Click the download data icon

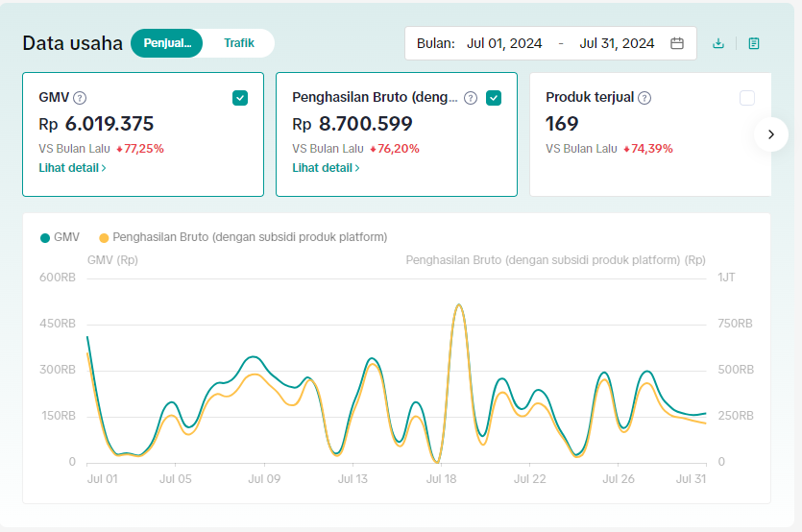pos(718,43)
